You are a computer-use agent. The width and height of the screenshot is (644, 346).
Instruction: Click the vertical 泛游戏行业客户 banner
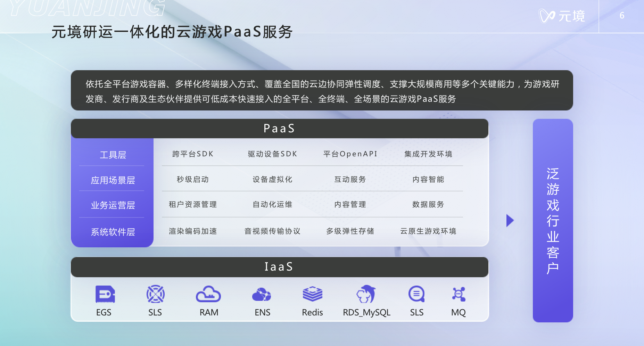click(553, 221)
